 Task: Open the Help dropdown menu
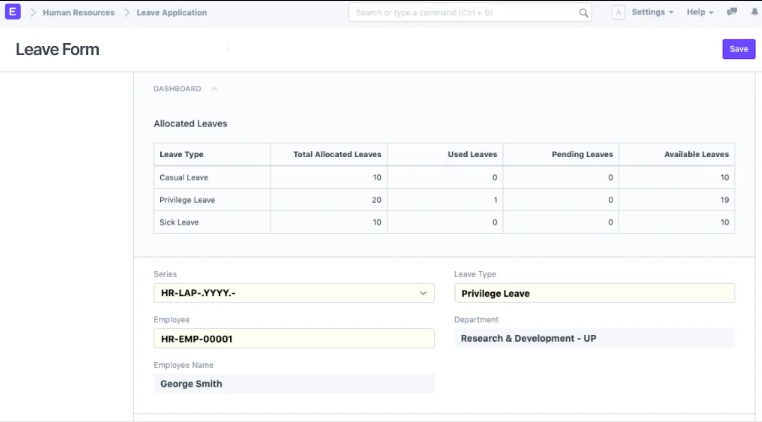click(700, 12)
